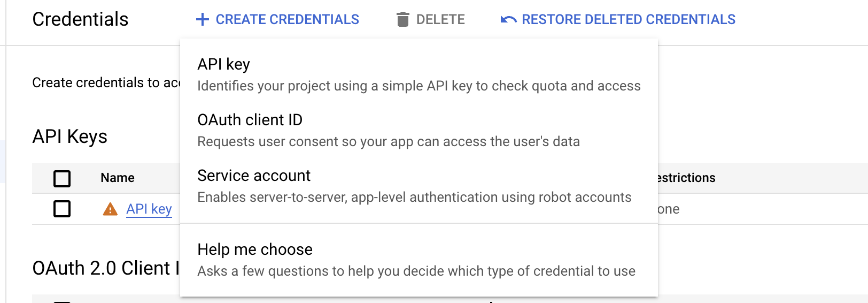Click the Credentials page title
Viewport: 868px width, 303px height.
[80, 19]
